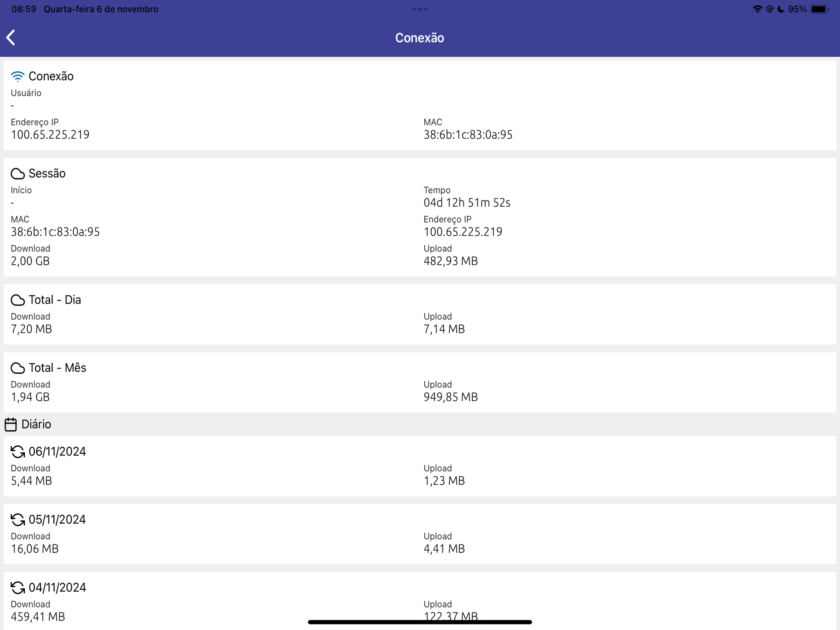This screenshot has height=630, width=840.
Task: Tap the Wi-Fi icon beside Conexão heading
Action: 18,76
